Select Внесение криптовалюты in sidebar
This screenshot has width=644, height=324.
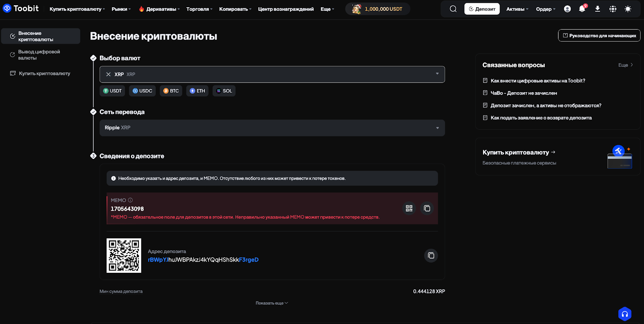pos(41,36)
